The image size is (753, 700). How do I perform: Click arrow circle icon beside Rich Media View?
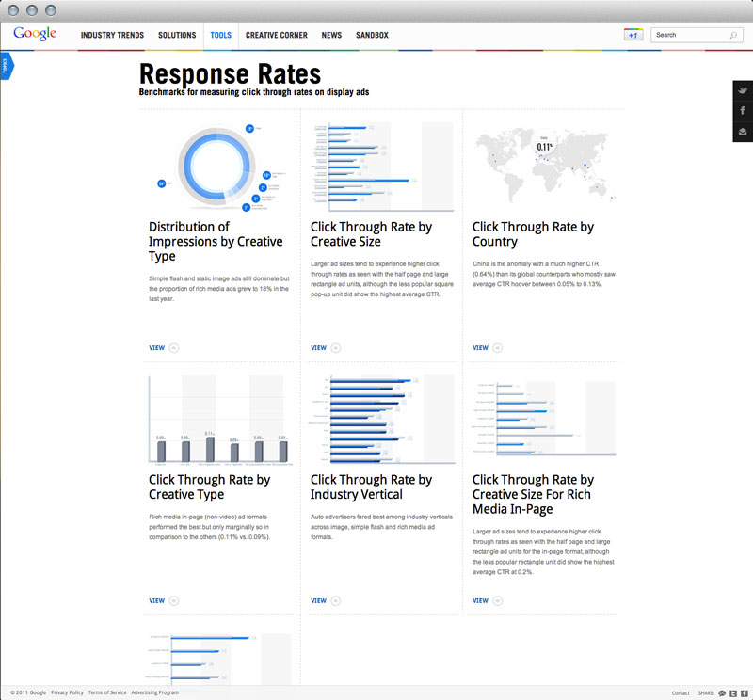(498, 601)
